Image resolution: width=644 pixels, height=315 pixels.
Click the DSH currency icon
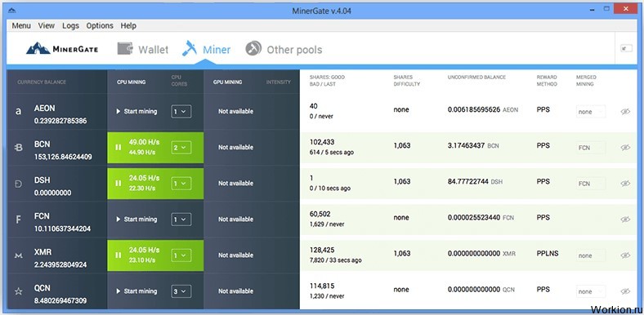(19, 184)
